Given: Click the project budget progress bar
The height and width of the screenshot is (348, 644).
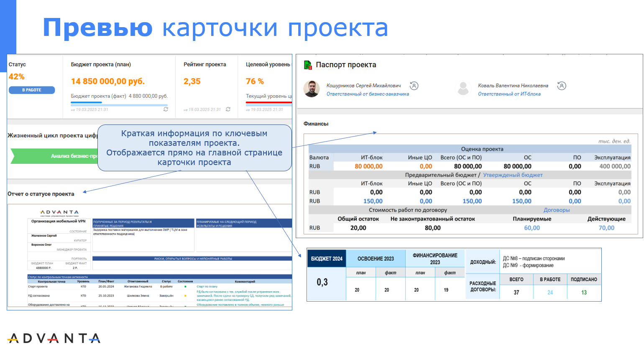Looking at the screenshot, I should pyautogui.click(x=119, y=104).
